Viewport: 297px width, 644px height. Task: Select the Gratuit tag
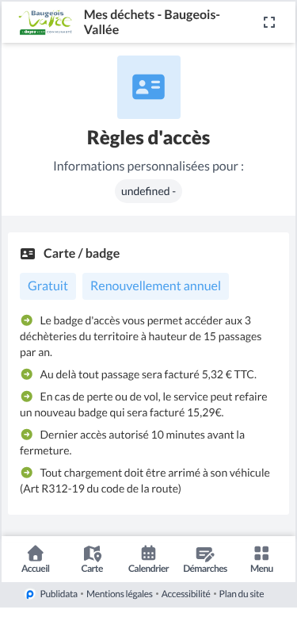[48, 286]
